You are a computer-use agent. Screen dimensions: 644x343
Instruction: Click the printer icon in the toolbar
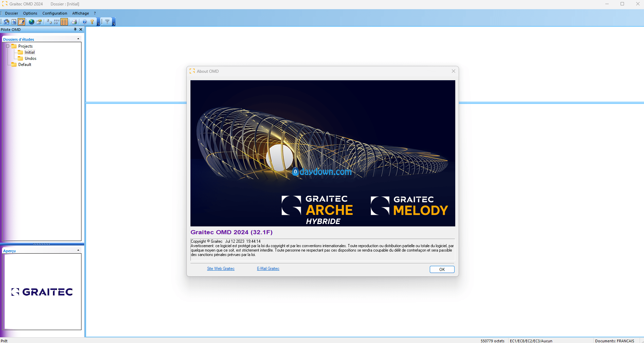coord(74,22)
